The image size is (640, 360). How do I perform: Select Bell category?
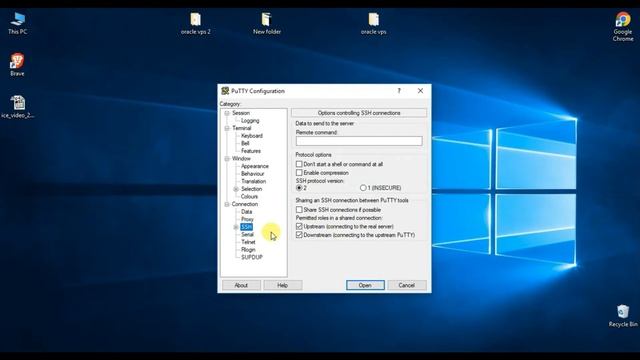tap(245, 143)
